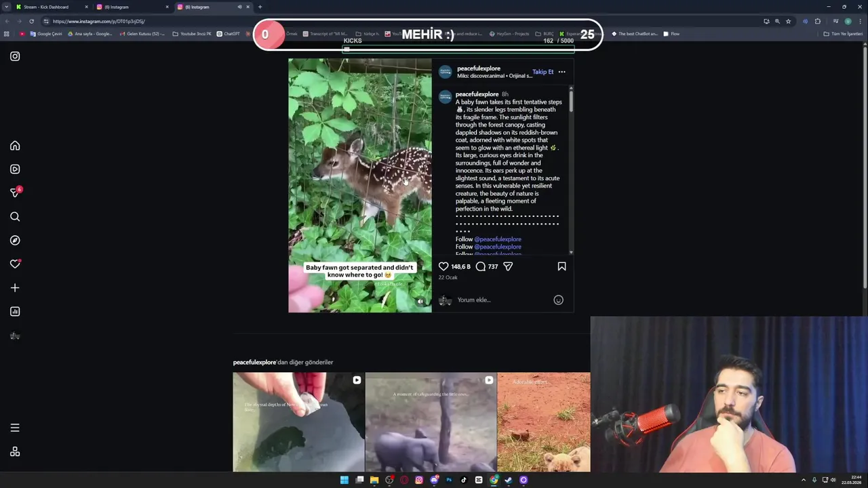Save the post with bookmark icon
Image resolution: width=868 pixels, height=488 pixels.
tap(561, 266)
